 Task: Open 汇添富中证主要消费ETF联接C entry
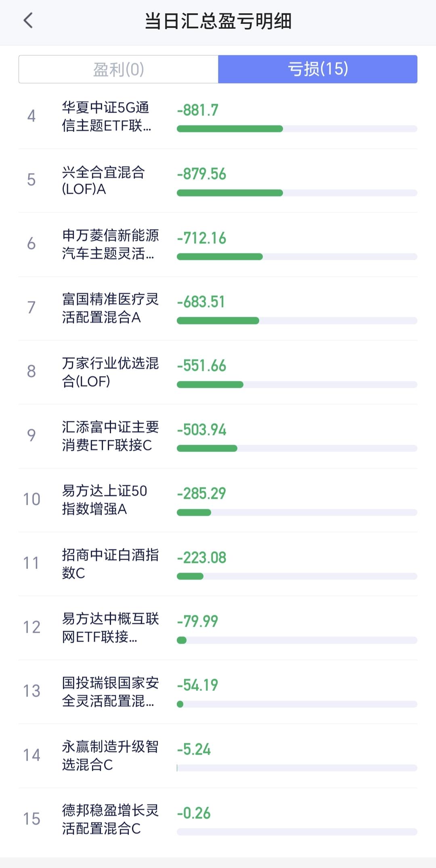click(x=110, y=436)
